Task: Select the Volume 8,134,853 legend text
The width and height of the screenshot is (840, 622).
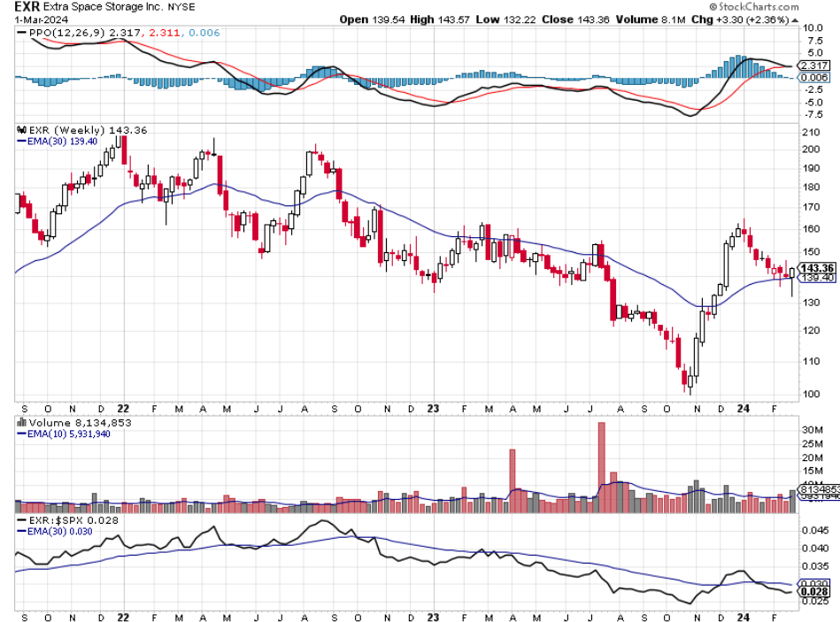Action: click(80, 422)
